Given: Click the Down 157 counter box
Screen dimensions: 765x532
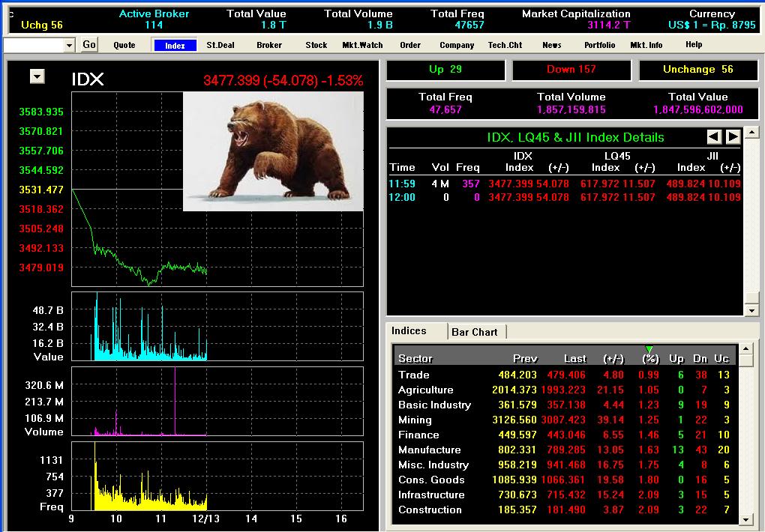Looking at the screenshot, I should tap(571, 70).
